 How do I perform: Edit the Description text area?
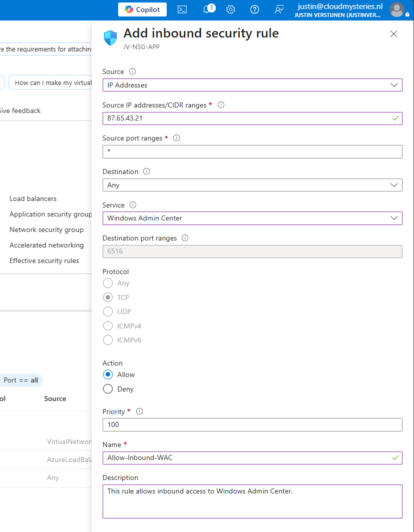[252, 501]
